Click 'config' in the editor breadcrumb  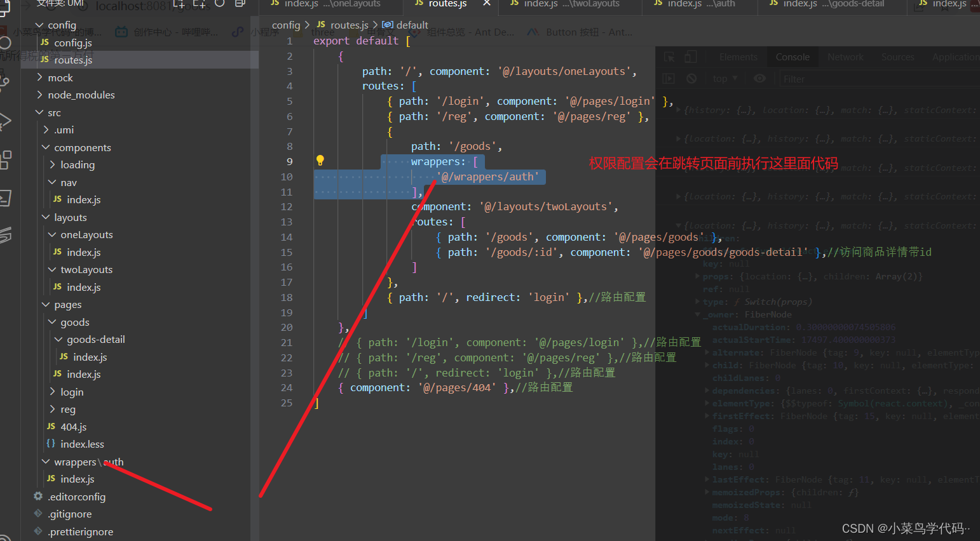(x=286, y=25)
